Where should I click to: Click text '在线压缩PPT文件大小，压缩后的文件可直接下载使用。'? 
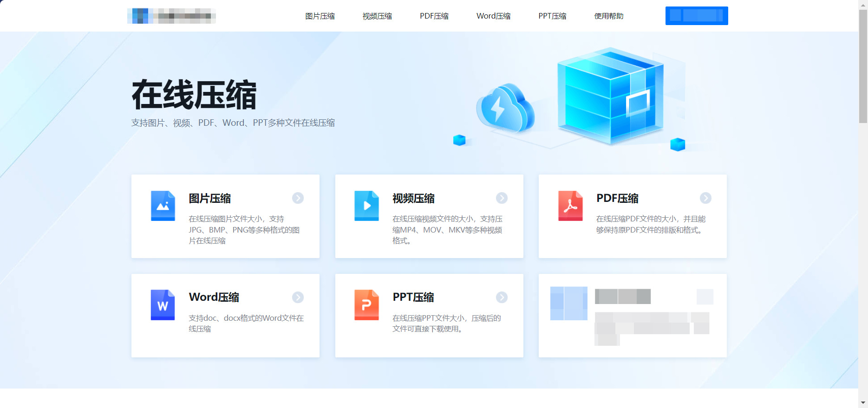point(447,324)
